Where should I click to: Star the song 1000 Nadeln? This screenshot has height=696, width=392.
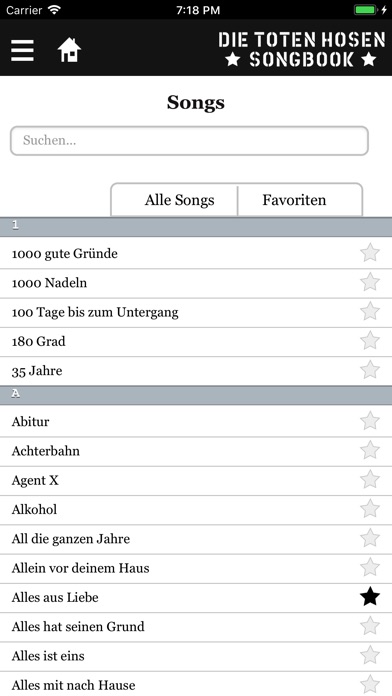point(370,282)
